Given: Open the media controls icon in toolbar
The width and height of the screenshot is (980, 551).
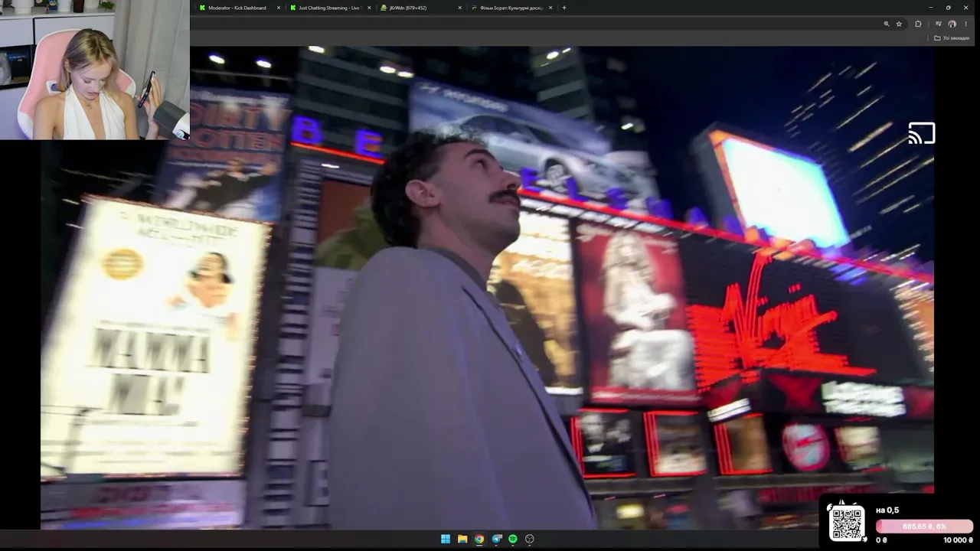Looking at the screenshot, I should [x=938, y=24].
